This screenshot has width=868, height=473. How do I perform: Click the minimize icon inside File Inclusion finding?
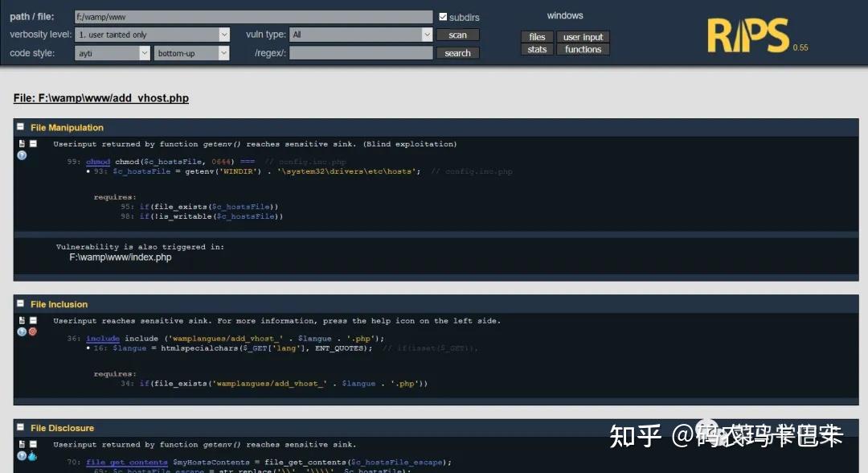pyautogui.click(x=33, y=320)
